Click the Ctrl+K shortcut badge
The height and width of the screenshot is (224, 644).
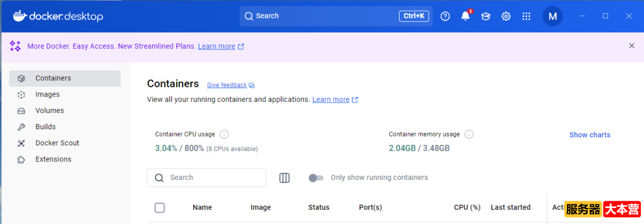click(414, 16)
